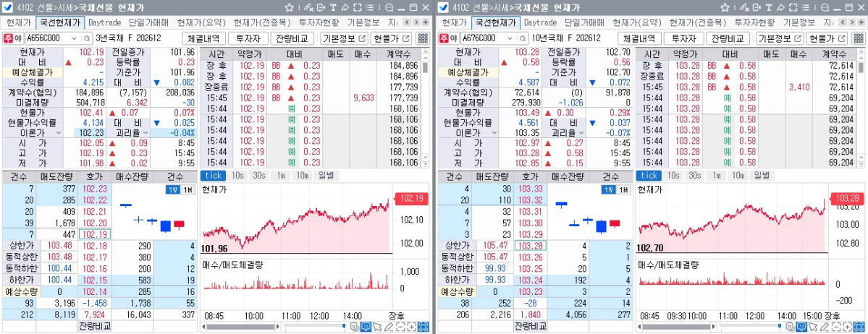The width and height of the screenshot is (868, 334).
Task: Select 1M mini candle period in right window
Action: tap(622, 189)
